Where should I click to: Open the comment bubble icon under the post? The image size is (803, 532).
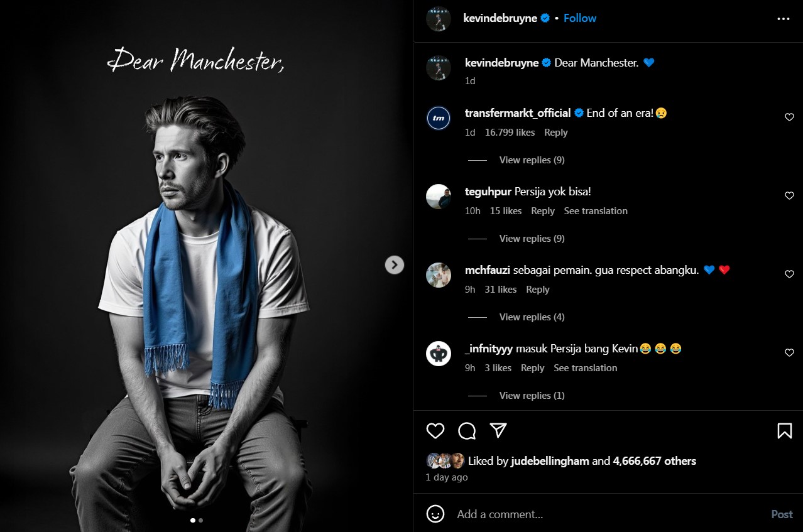[x=467, y=431]
